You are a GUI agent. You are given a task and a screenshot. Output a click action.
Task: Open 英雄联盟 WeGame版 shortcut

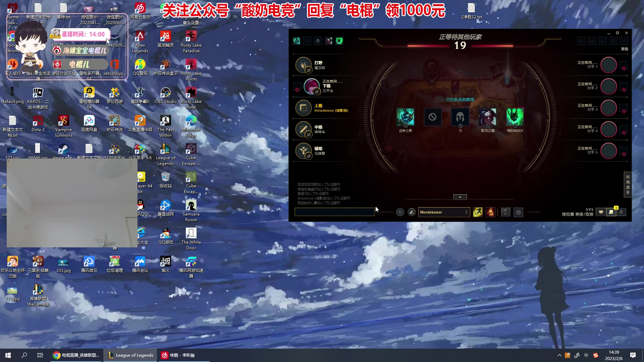coord(38,295)
